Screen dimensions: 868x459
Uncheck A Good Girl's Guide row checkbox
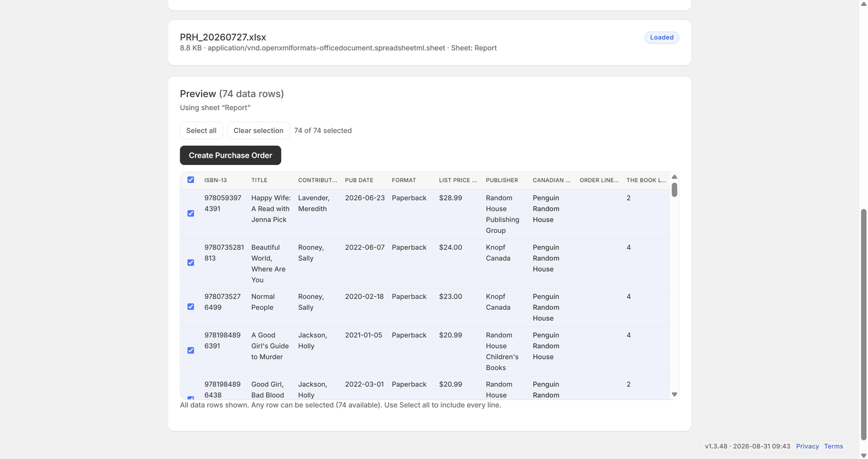click(190, 350)
